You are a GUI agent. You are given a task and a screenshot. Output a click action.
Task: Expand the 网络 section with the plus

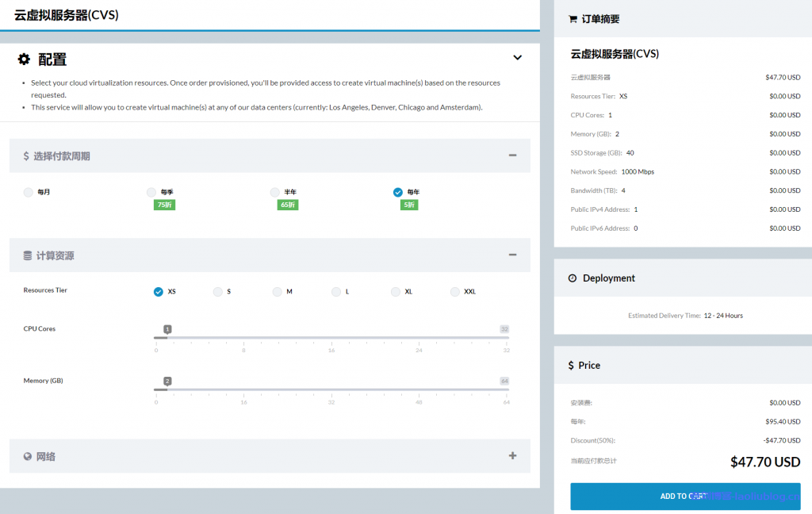tap(512, 455)
